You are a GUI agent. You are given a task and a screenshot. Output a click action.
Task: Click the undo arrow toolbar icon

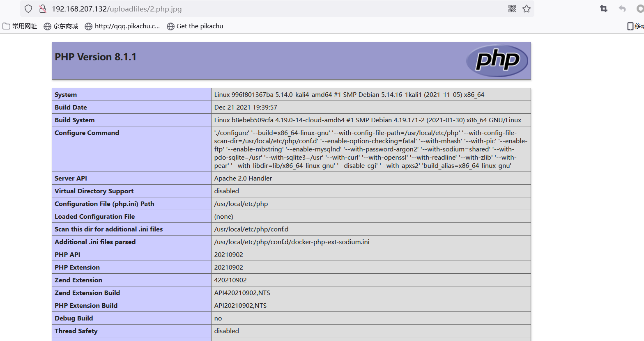point(622,9)
